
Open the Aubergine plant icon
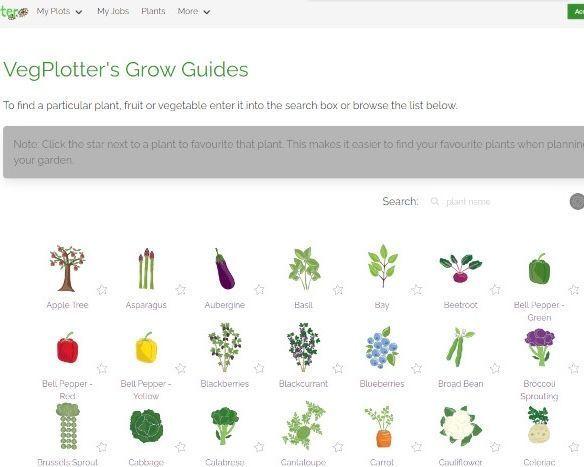225,269
